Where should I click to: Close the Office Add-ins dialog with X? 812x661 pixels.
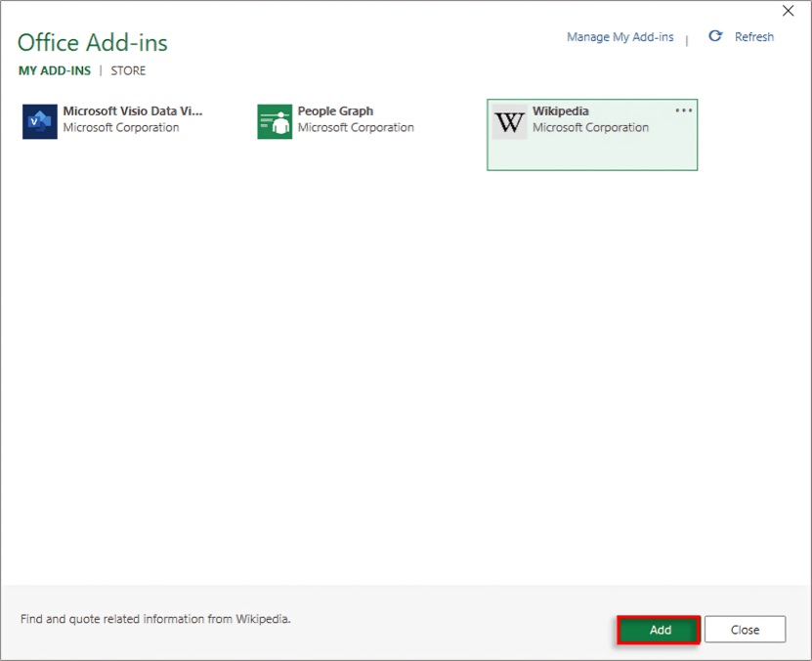(x=788, y=11)
